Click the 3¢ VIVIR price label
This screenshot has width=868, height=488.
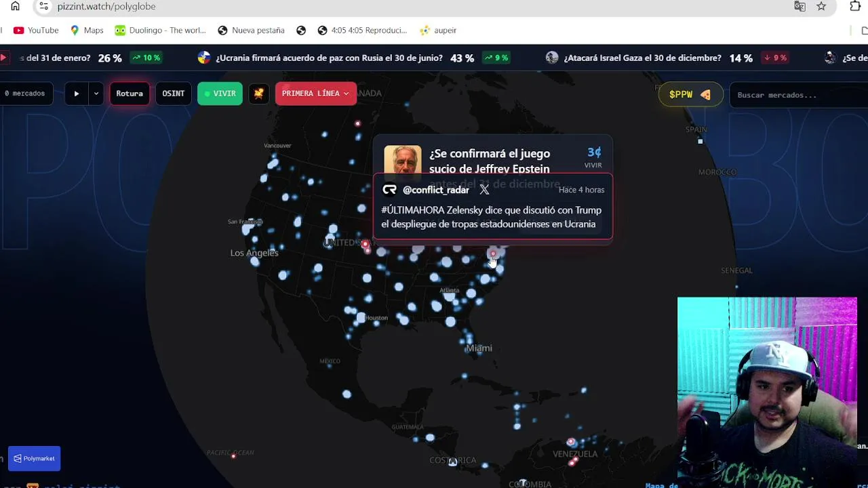(x=593, y=157)
